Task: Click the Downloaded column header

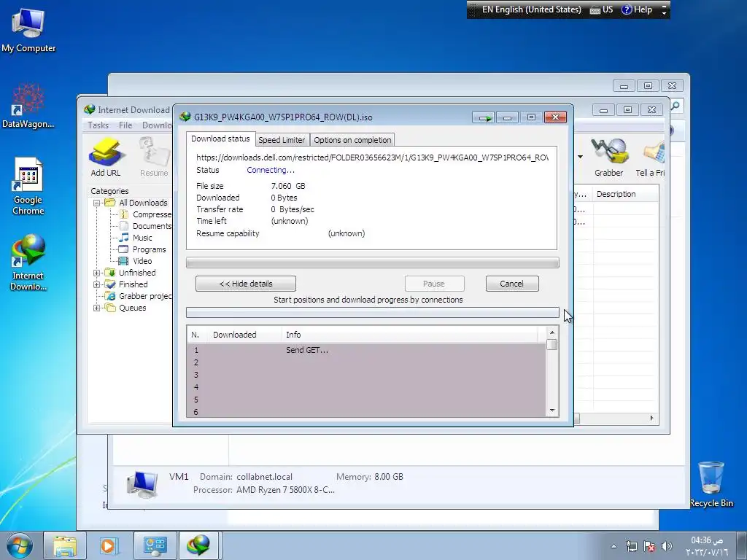Action: point(245,335)
